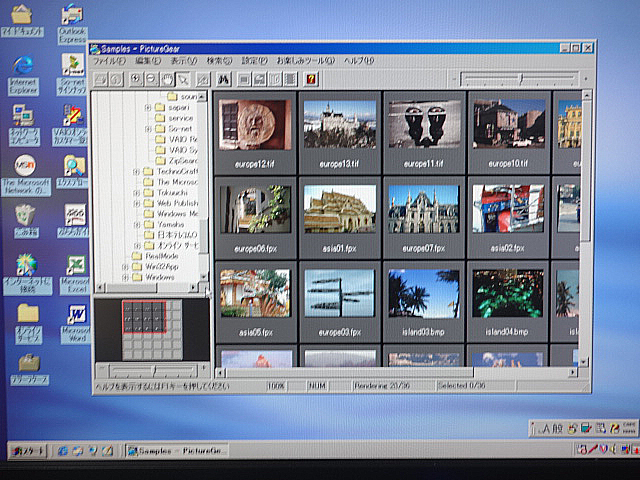Click the binoculars search icon

click(x=224, y=79)
